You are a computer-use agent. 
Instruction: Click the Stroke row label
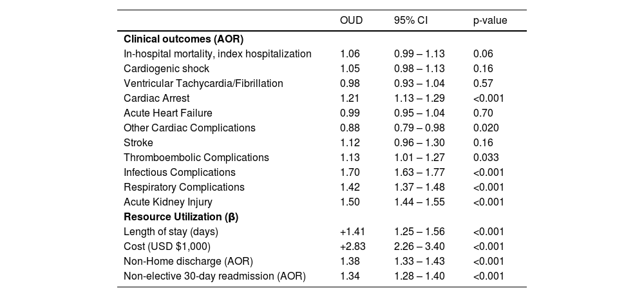(x=138, y=142)
